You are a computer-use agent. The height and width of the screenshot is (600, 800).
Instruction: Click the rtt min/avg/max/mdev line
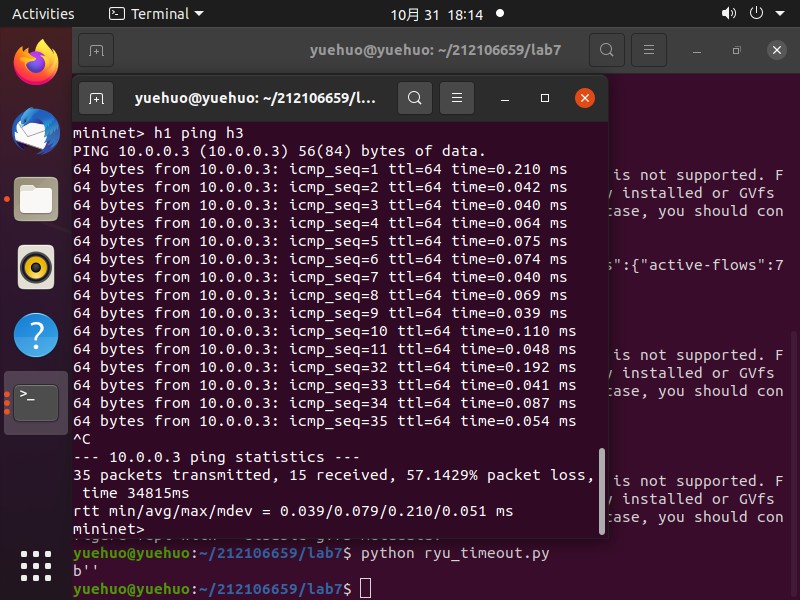tap(293, 511)
